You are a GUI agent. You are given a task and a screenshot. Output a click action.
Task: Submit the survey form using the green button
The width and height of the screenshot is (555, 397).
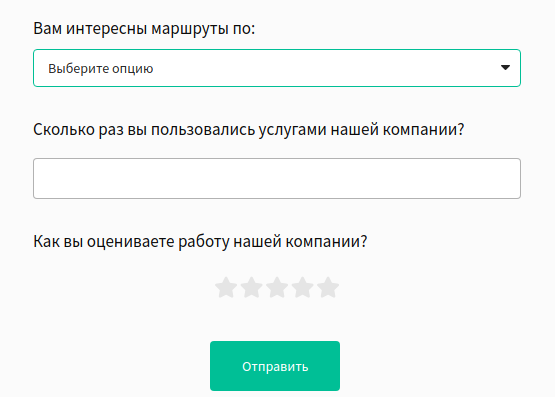click(x=275, y=366)
